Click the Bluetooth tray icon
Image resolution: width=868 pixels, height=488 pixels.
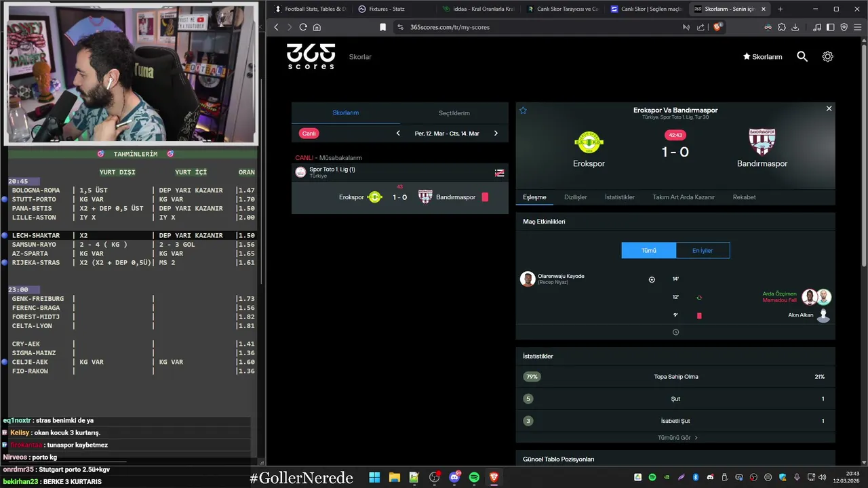point(696,477)
